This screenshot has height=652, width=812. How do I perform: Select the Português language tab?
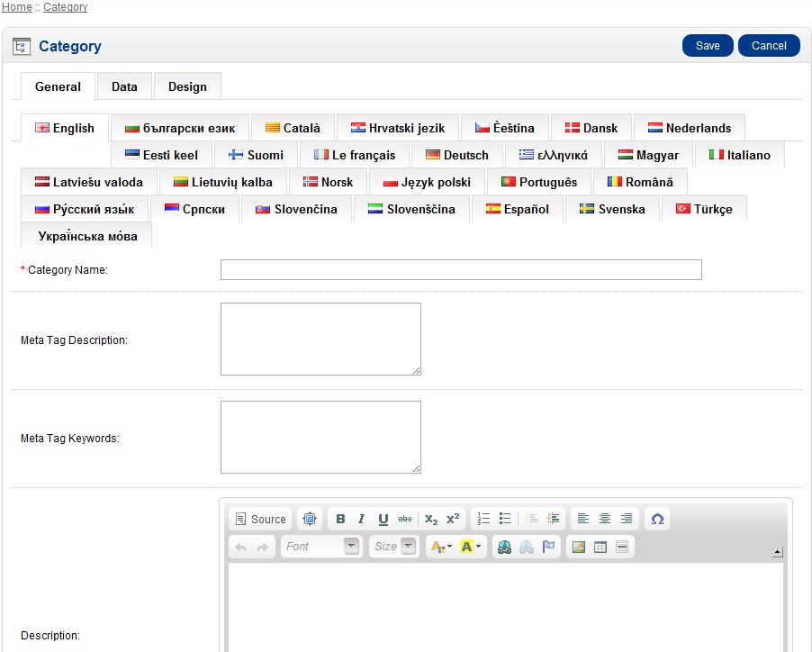click(x=539, y=182)
